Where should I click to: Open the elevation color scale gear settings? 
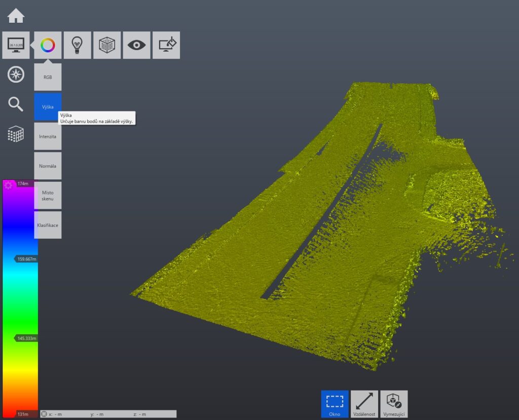point(8,185)
